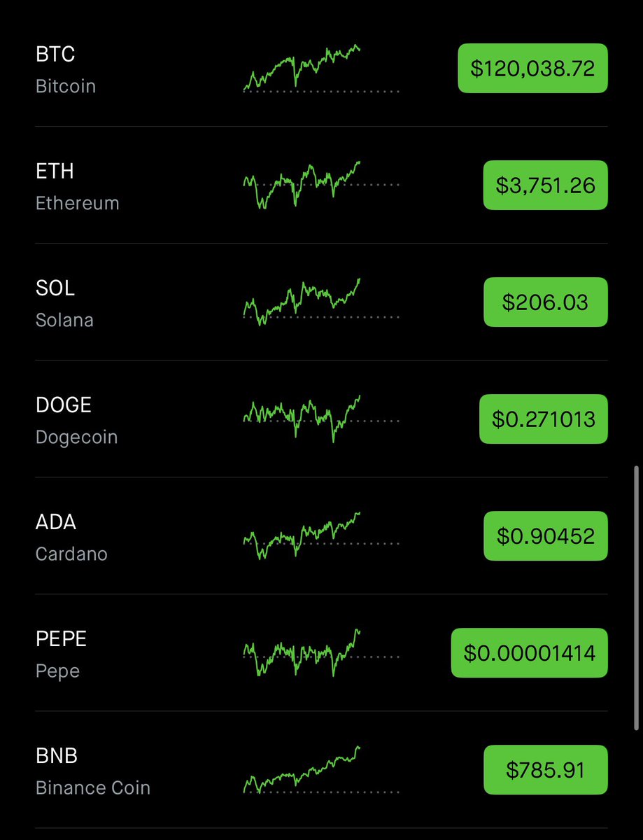This screenshot has height=840, width=643.
Task: Select the ETH Ethereum row label
Action: (78, 186)
